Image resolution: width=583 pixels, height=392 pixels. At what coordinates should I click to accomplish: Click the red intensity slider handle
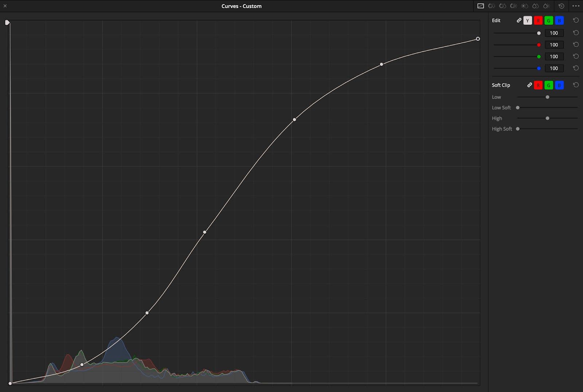pyautogui.click(x=539, y=45)
